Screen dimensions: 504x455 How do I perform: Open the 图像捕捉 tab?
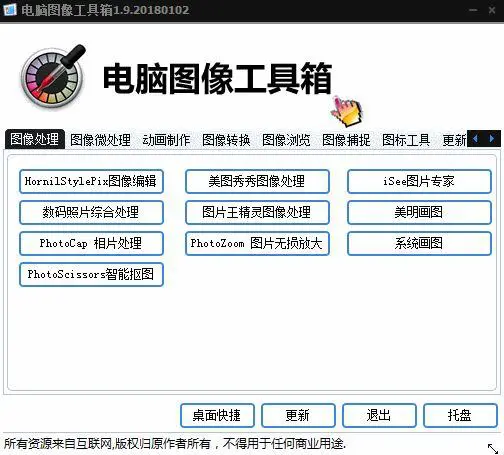coord(346,140)
